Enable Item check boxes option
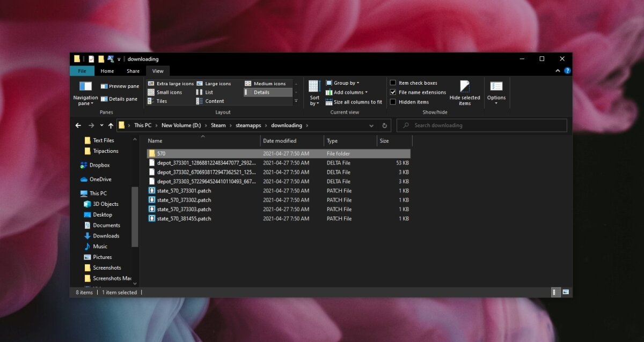 [393, 83]
